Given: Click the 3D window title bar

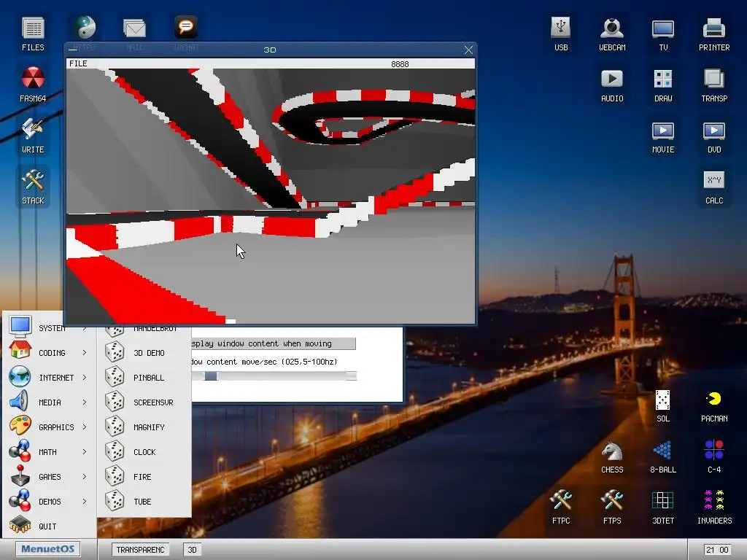Looking at the screenshot, I should tap(270, 50).
